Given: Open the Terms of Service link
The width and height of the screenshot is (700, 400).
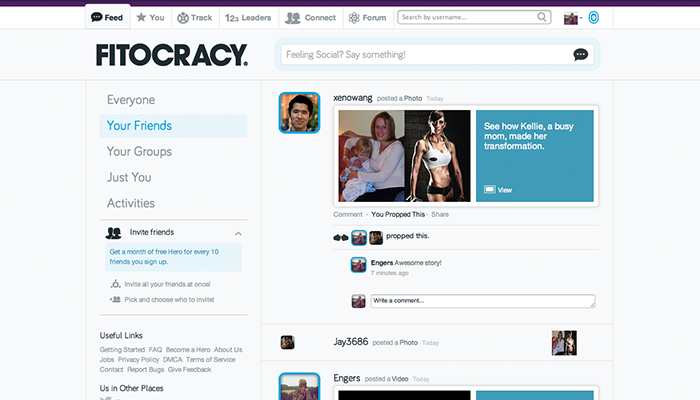Looking at the screenshot, I should [x=211, y=359].
